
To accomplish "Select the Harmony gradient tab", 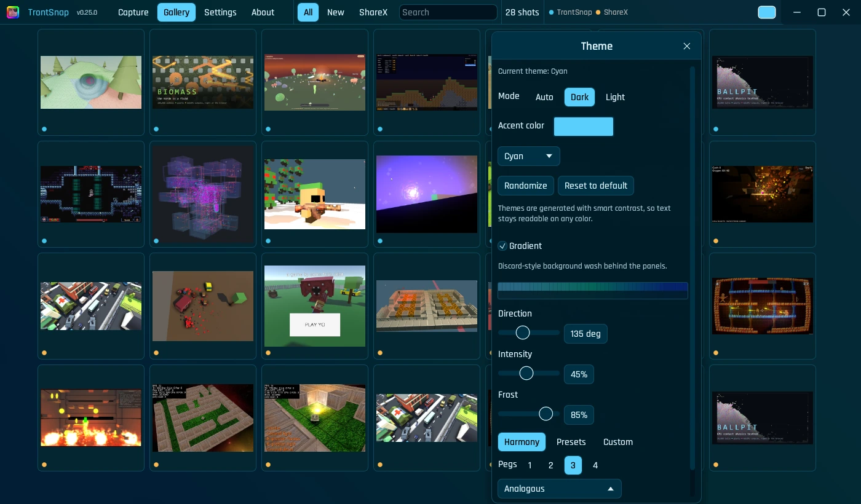I will click(522, 442).
